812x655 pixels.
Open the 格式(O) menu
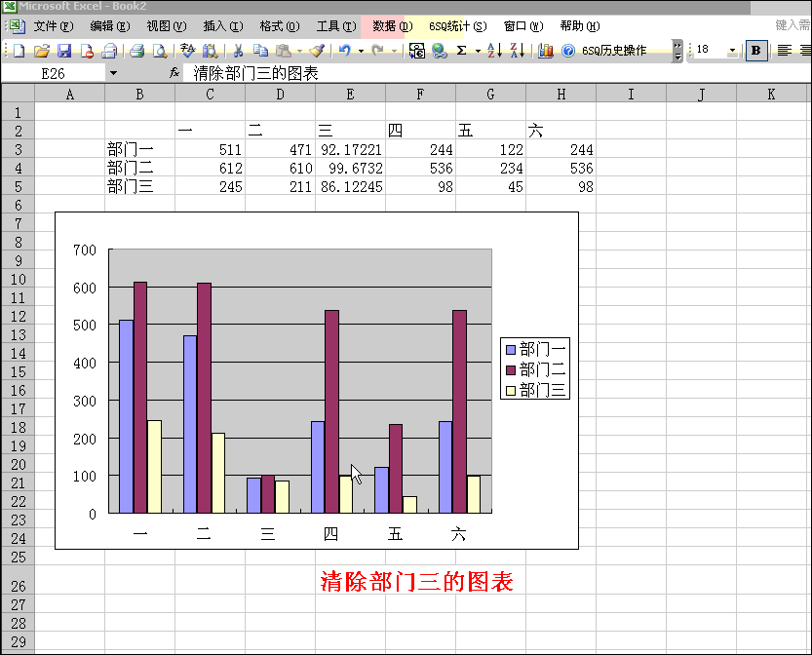click(x=280, y=26)
